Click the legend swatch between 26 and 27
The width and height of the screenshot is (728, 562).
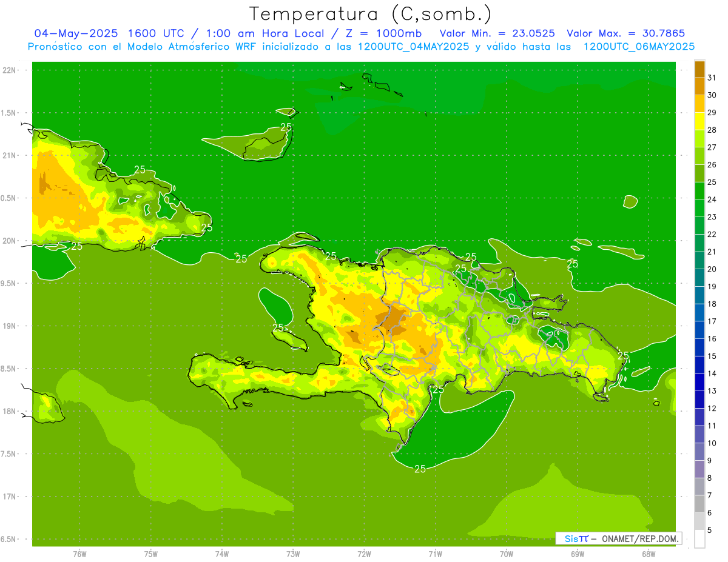click(699, 156)
